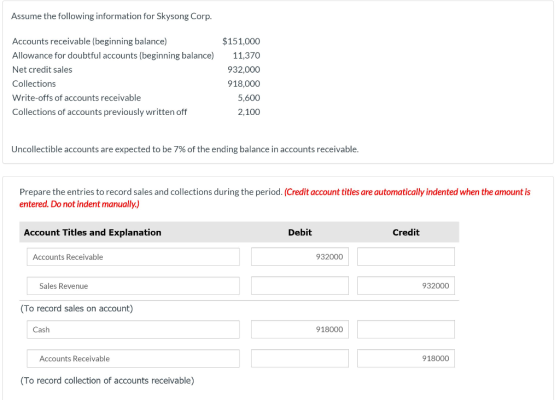The height and width of the screenshot is (400, 560).
Task: Click the Credit column header
Action: [x=406, y=232]
